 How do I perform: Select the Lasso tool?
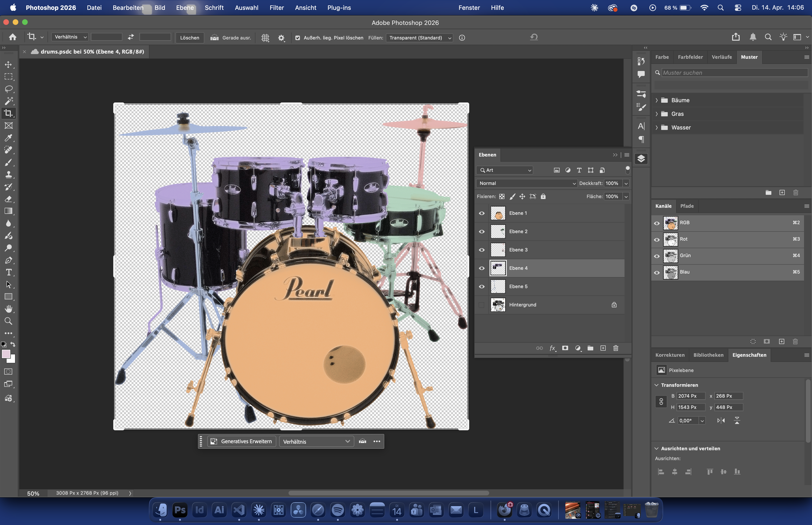pyautogui.click(x=8, y=89)
